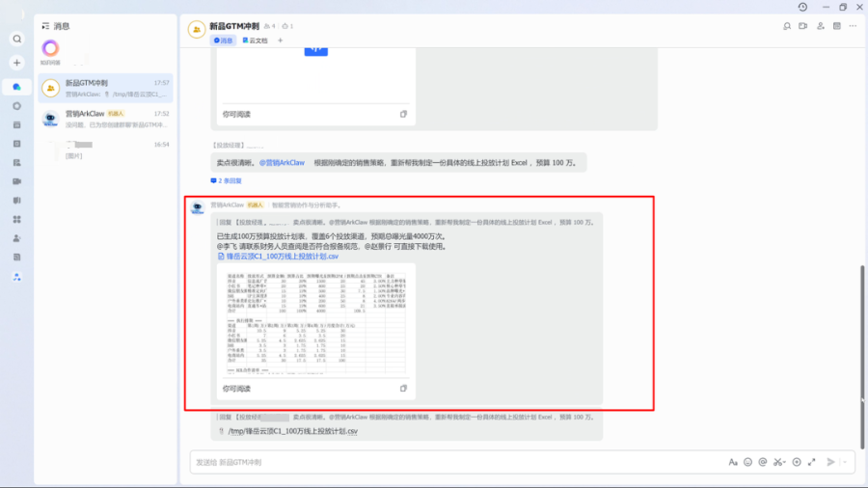868x488 pixels.
Task: Click the 营销ArkClaw bot avatar in chat
Action: [x=197, y=208]
